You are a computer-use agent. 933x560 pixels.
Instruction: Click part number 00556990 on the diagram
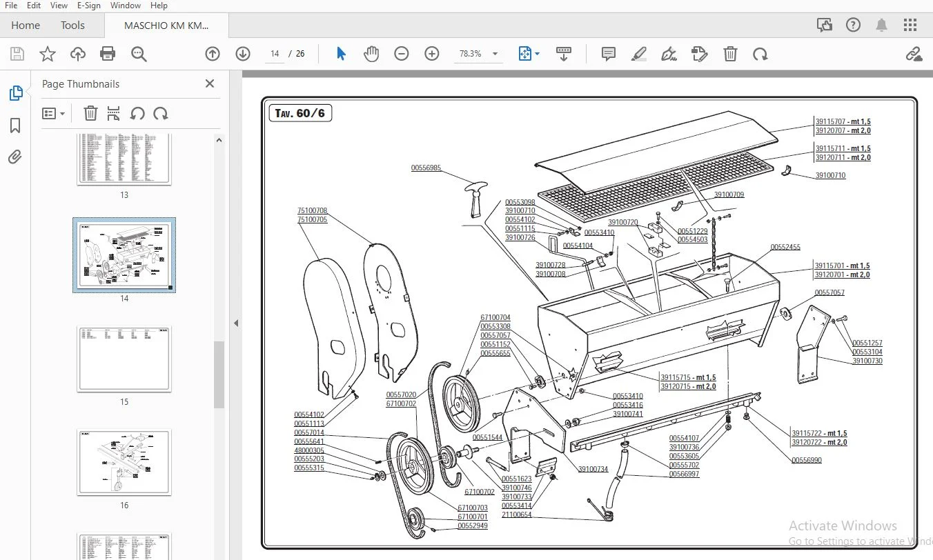[x=807, y=460]
